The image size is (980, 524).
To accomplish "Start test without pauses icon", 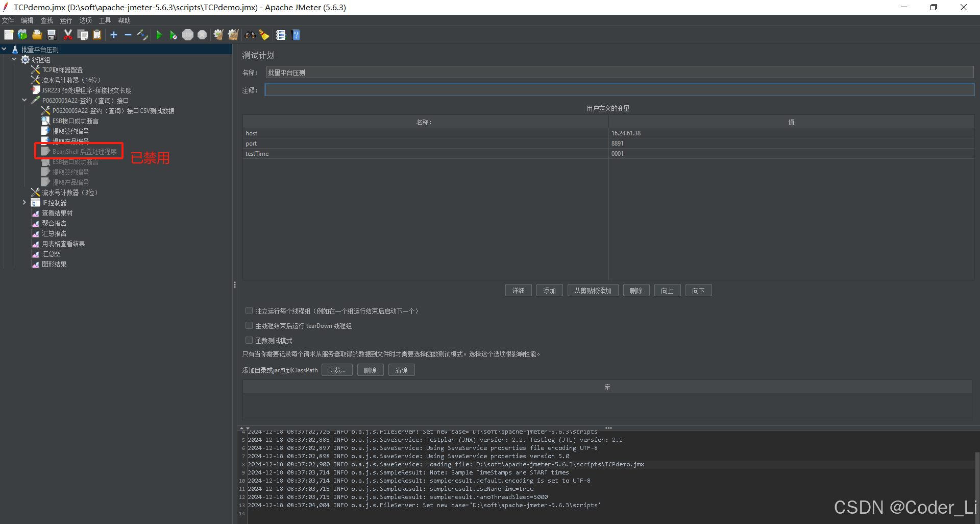I will click(174, 35).
